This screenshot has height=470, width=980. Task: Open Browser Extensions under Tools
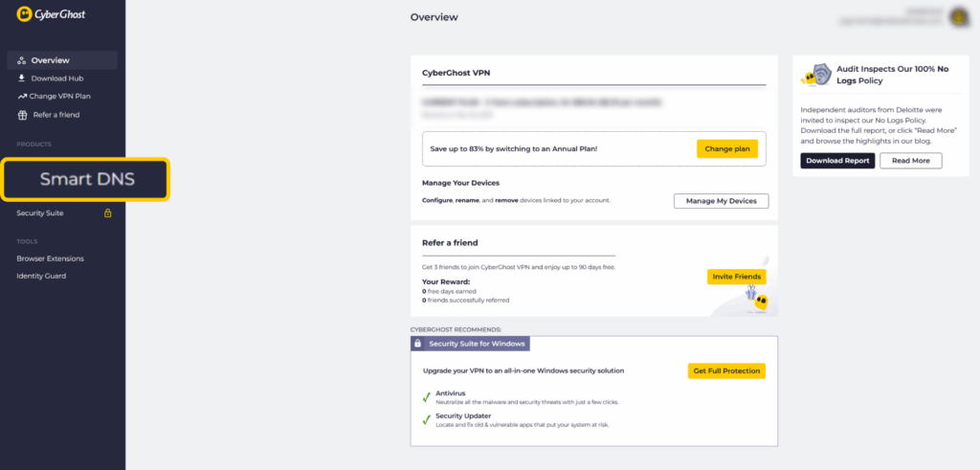coord(50,258)
